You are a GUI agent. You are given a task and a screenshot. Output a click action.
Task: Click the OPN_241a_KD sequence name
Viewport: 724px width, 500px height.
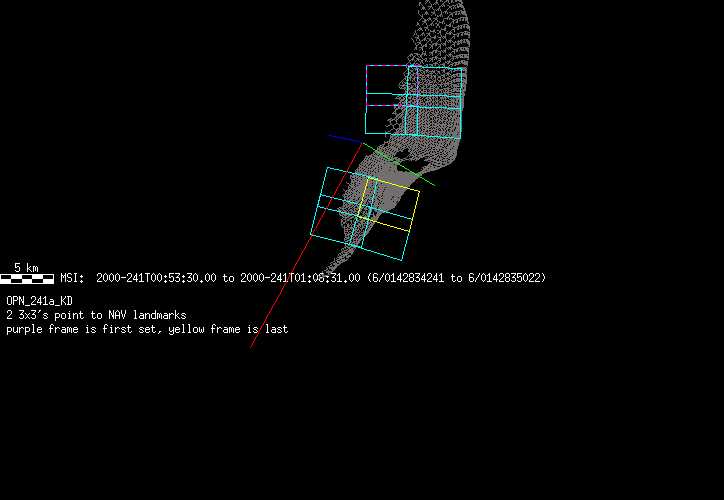pos(39,300)
